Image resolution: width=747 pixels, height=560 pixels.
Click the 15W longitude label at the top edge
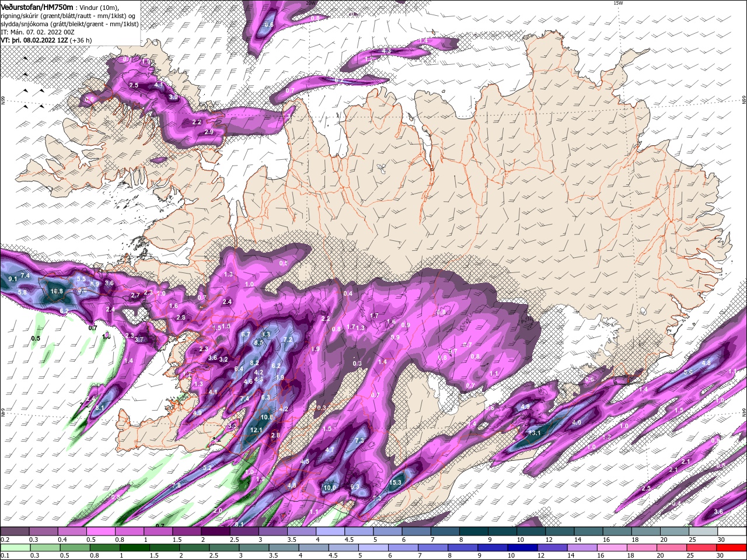[618, 3]
